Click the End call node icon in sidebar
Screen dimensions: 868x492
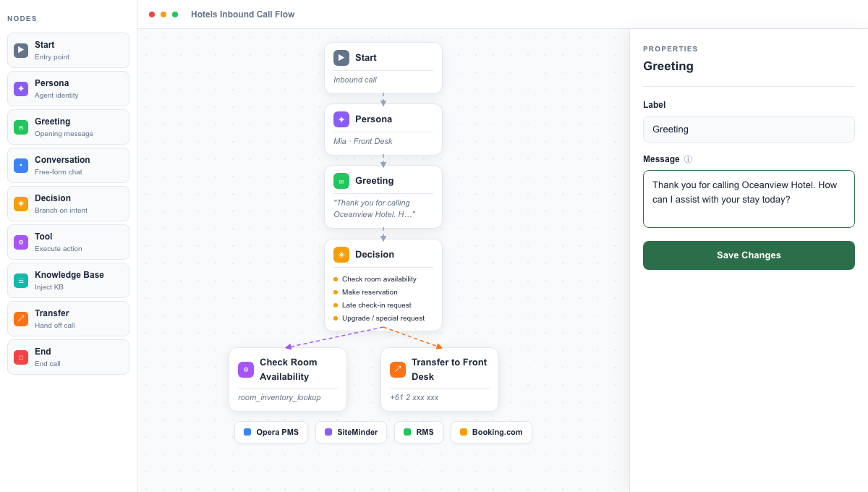click(20, 357)
